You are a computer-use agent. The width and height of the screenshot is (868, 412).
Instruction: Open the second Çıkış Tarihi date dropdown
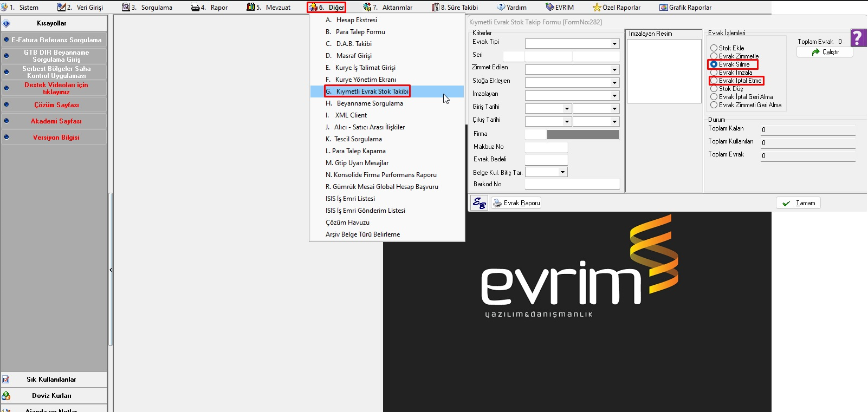[614, 122]
